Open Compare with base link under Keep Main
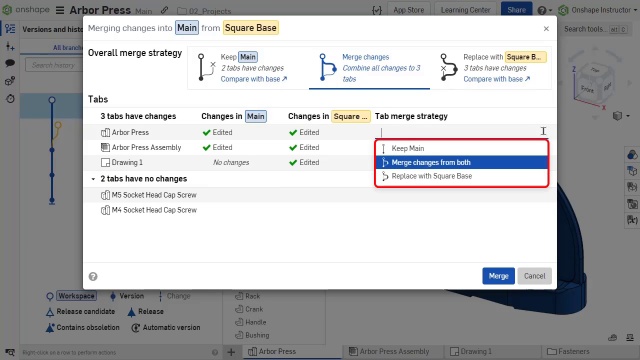This screenshot has width=640, height=360. [254, 79]
